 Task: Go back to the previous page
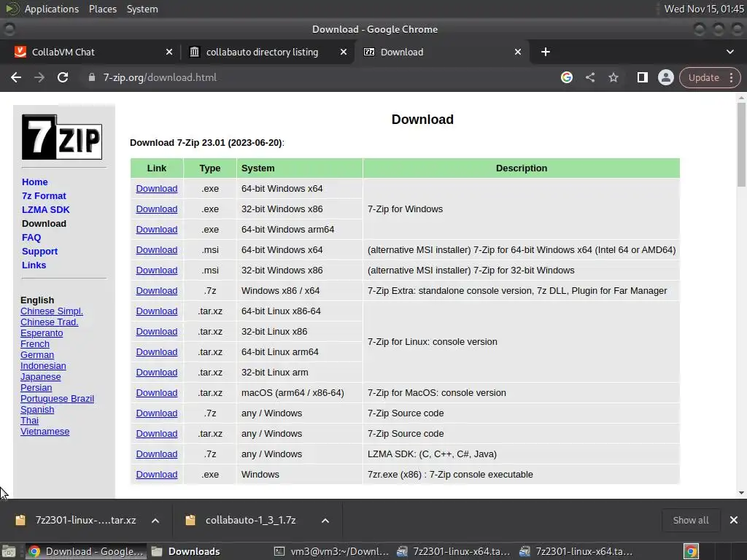16,77
